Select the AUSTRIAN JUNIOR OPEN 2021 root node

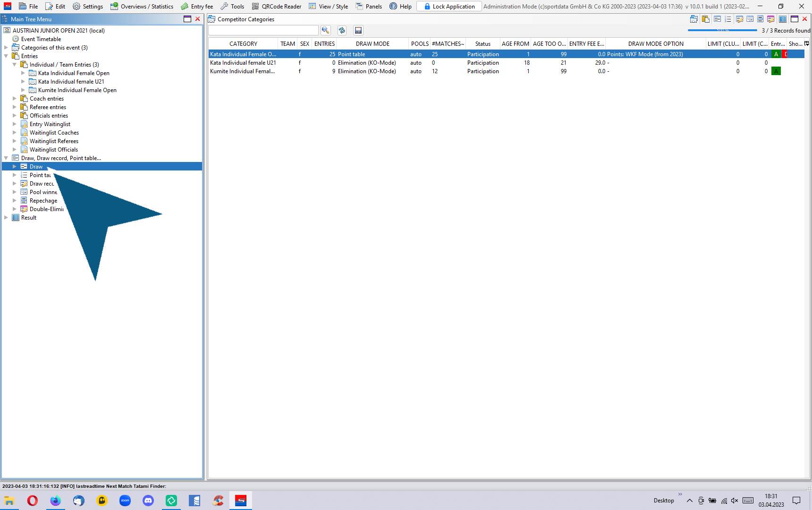[x=59, y=30]
